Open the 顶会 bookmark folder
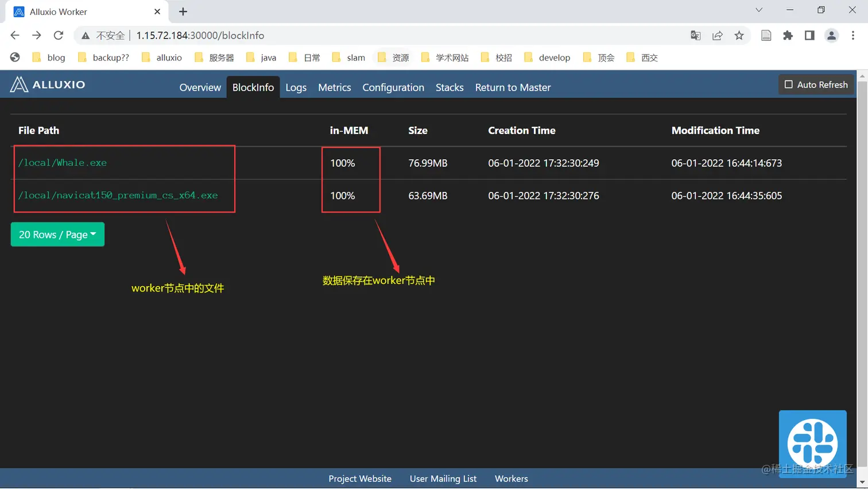 coord(599,57)
